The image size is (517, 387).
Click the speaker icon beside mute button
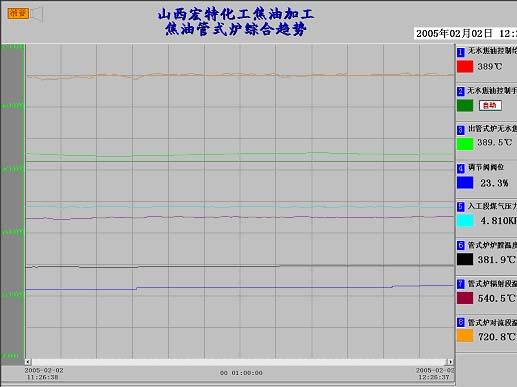[x=37, y=14]
